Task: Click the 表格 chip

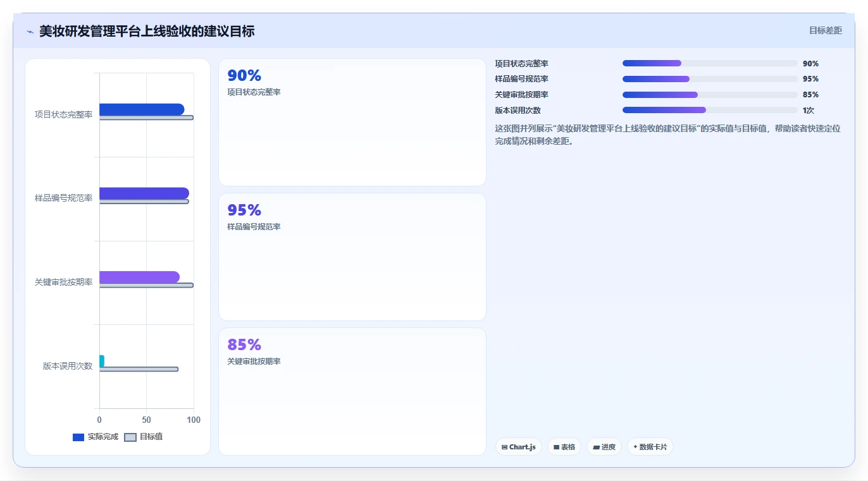Action: coord(564,447)
